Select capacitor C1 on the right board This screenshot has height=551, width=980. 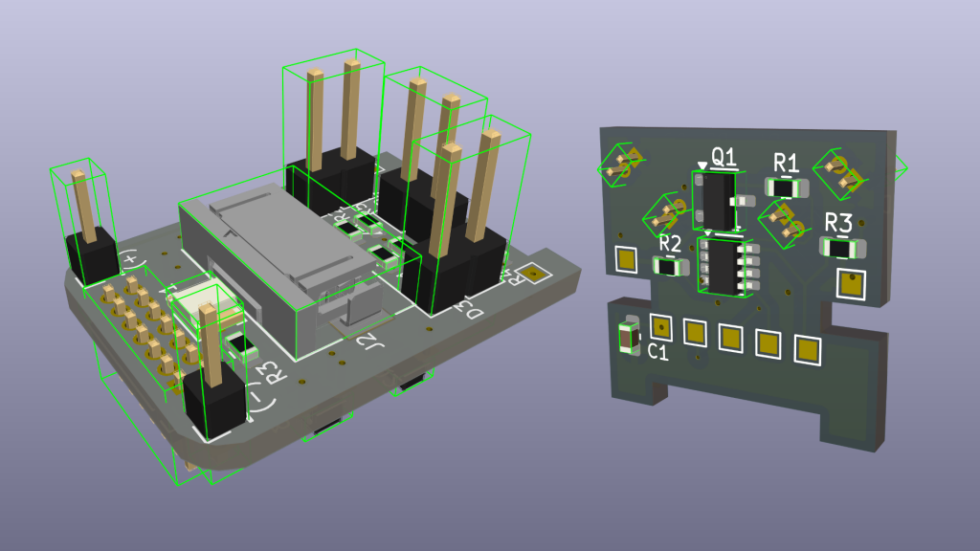pos(629,337)
